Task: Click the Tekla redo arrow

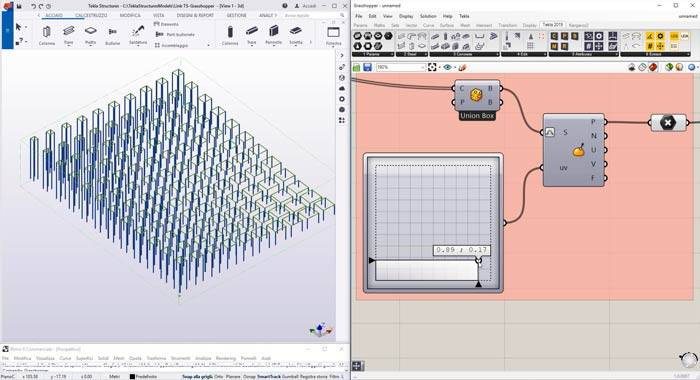Action: pyautogui.click(x=41, y=6)
